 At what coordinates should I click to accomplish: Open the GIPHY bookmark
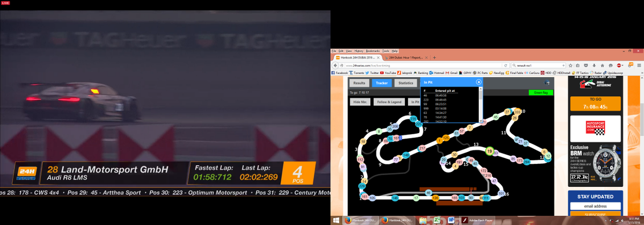point(466,73)
